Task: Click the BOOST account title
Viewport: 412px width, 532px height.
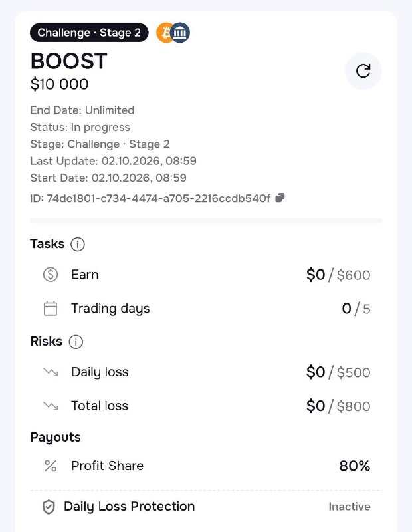Action: (x=69, y=61)
